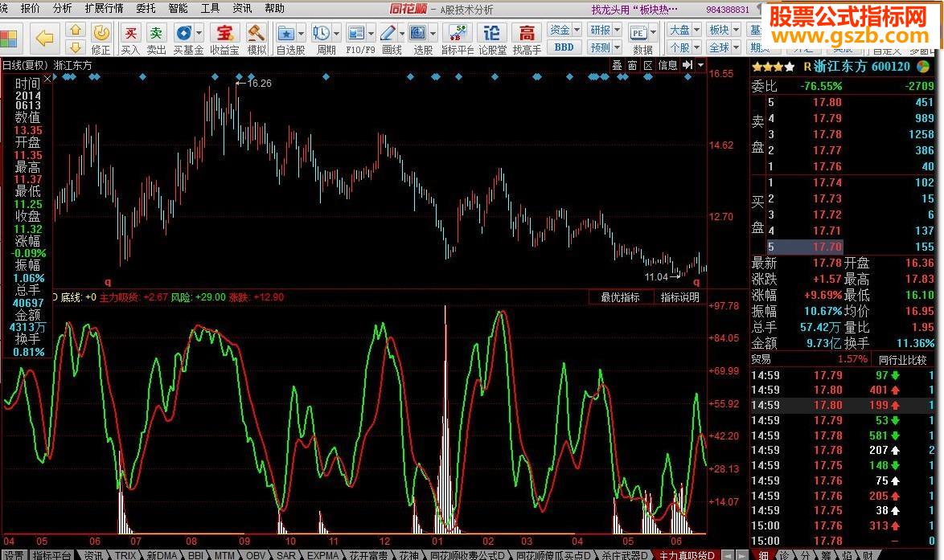This screenshot has height=560, width=944.
Task: Click the 最优指标 button
Action: click(620, 297)
